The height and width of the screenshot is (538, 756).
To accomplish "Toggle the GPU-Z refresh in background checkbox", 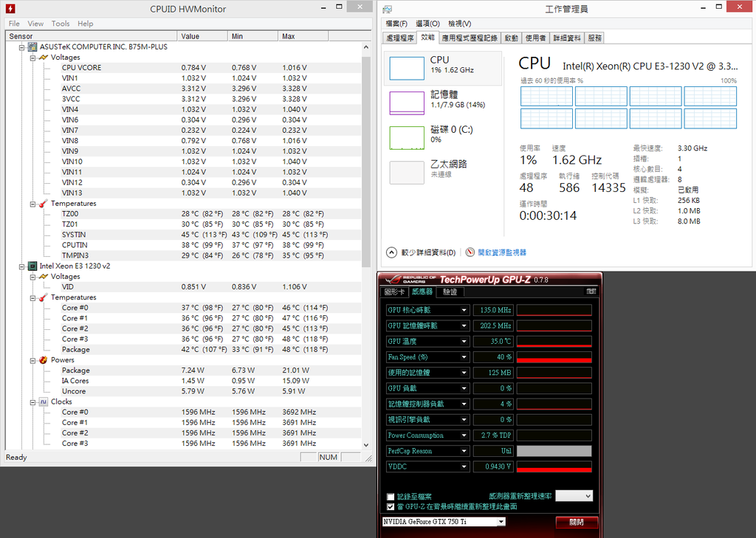I will (x=391, y=507).
